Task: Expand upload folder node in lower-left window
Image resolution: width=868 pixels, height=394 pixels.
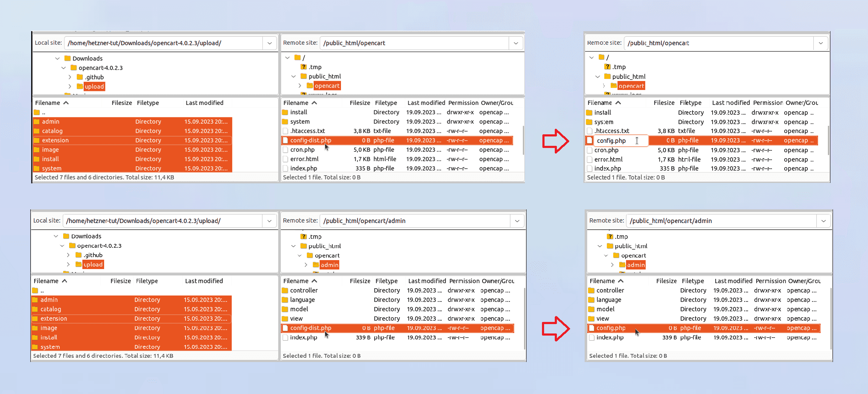Action: point(68,264)
